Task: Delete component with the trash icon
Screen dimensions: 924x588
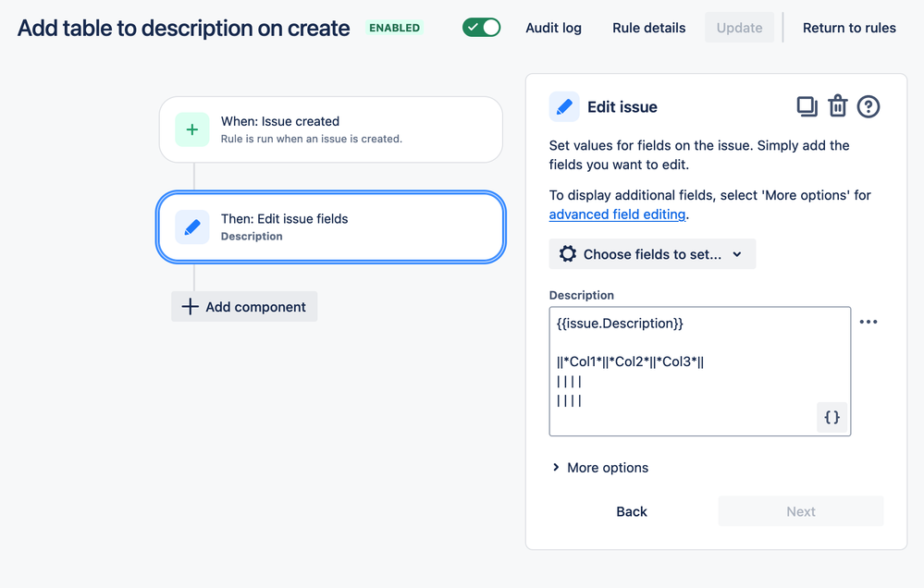Action: pyautogui.click(x=837, y=106)
